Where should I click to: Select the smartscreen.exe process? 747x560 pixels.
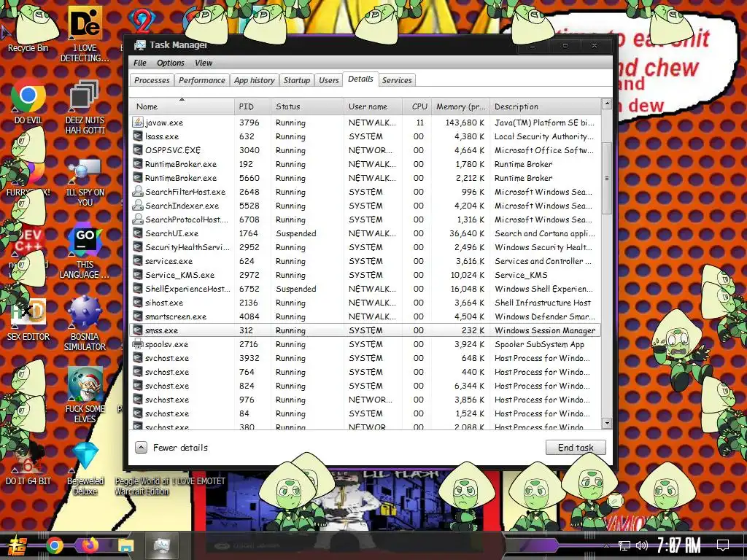[365, 316]
